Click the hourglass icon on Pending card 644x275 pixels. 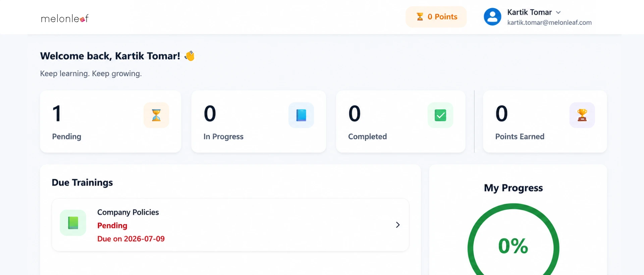pos(156,115)
